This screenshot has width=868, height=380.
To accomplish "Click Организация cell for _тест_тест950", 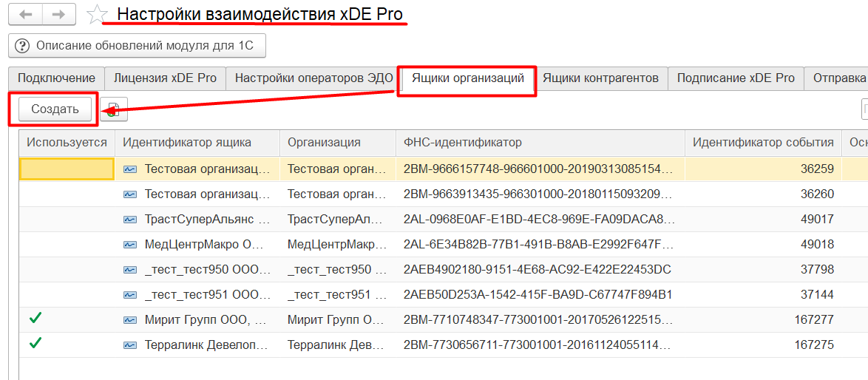I will point(338,270).
